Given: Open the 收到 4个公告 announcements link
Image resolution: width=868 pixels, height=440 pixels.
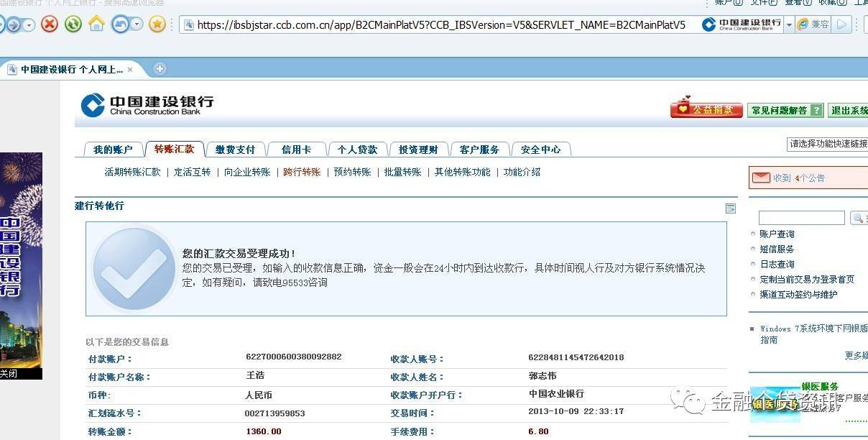Looking at the screenshot, I should pyautogui.click(x=799, y=178).
